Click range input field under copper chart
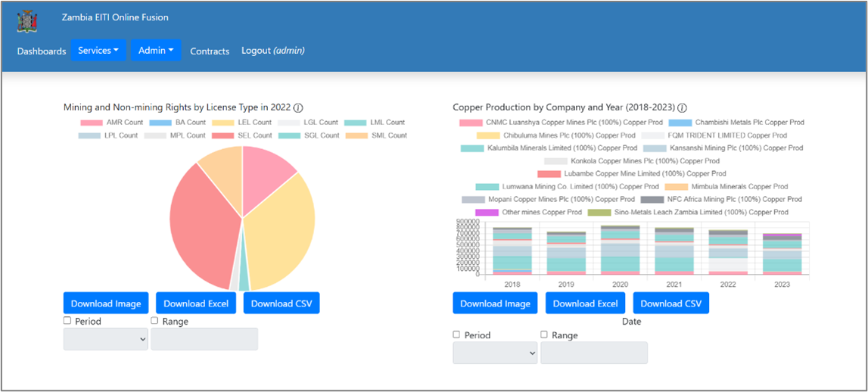Screen dimensions: 868x392 pos(594,353)
